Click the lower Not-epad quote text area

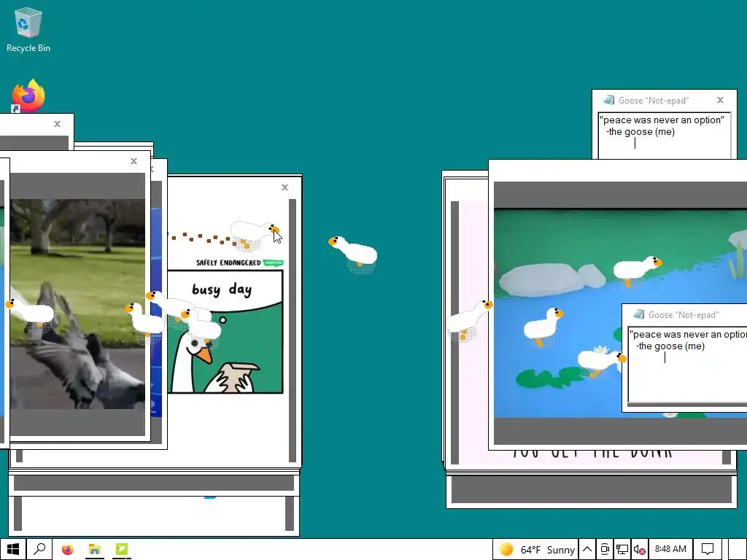tap(687, 365)
